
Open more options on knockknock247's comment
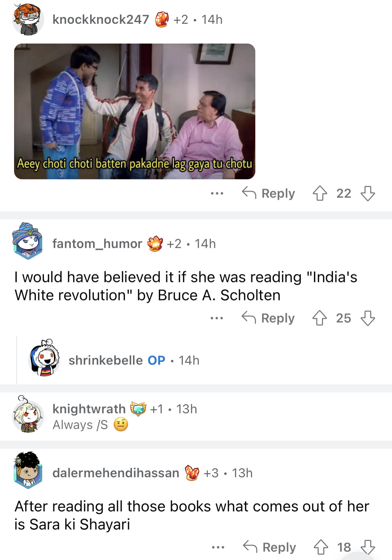point(217,193)
